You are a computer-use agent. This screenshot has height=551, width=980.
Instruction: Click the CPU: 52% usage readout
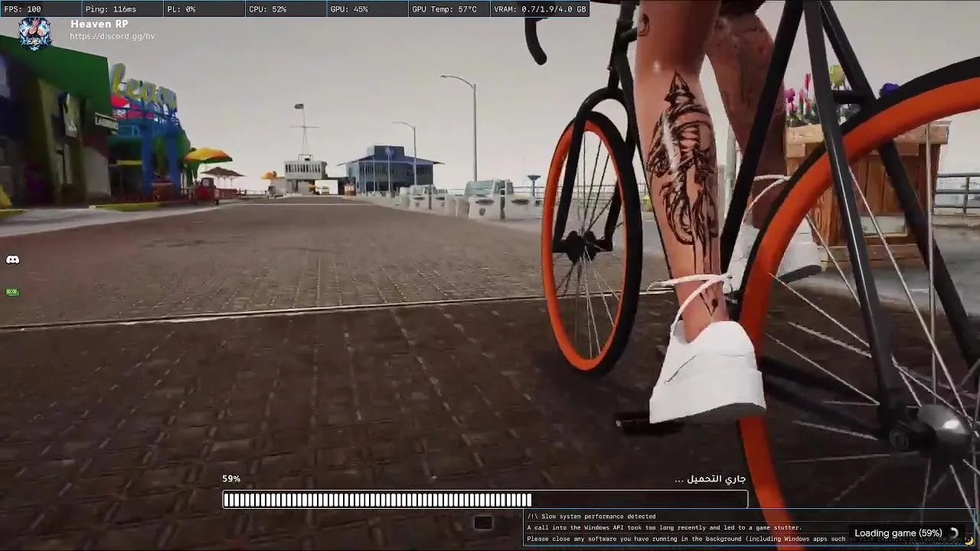(268, 9)
